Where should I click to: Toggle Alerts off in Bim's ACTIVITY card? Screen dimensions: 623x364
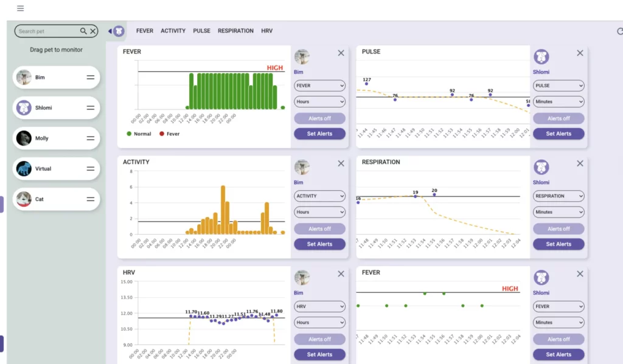(x=319, y=229)
